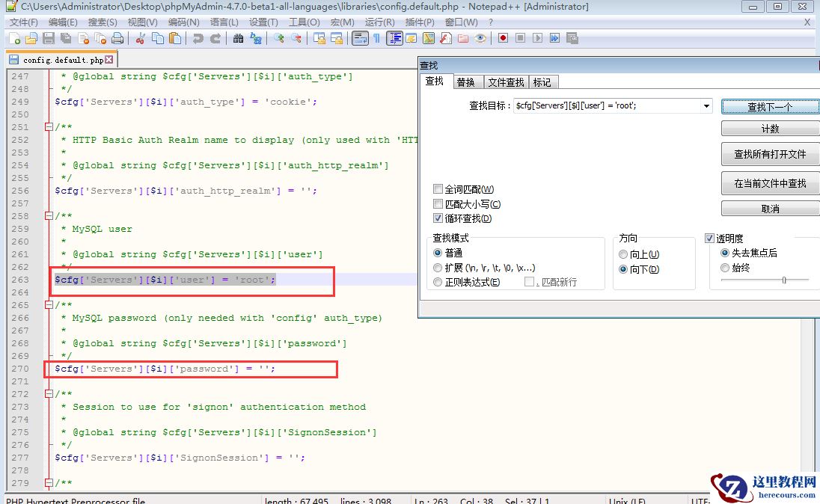Click the Print toolbar icon
Screen dimensions: 820x504
pos(117,38)
